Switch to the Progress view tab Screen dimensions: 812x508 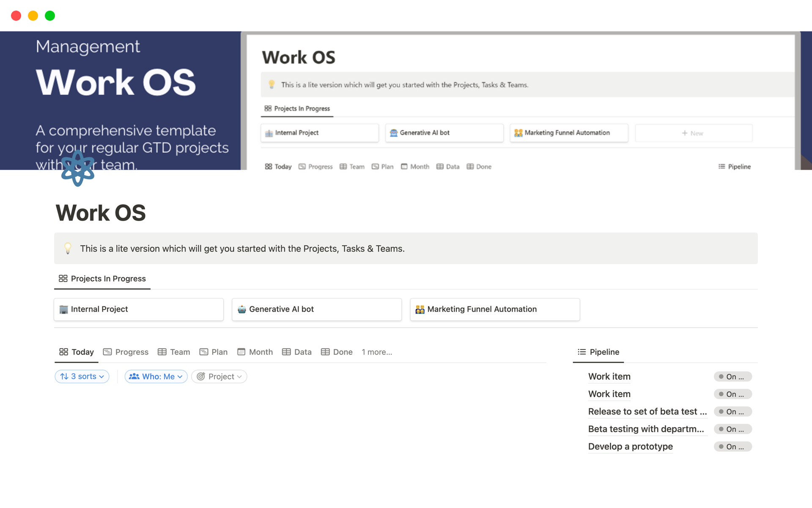point(126,352)
